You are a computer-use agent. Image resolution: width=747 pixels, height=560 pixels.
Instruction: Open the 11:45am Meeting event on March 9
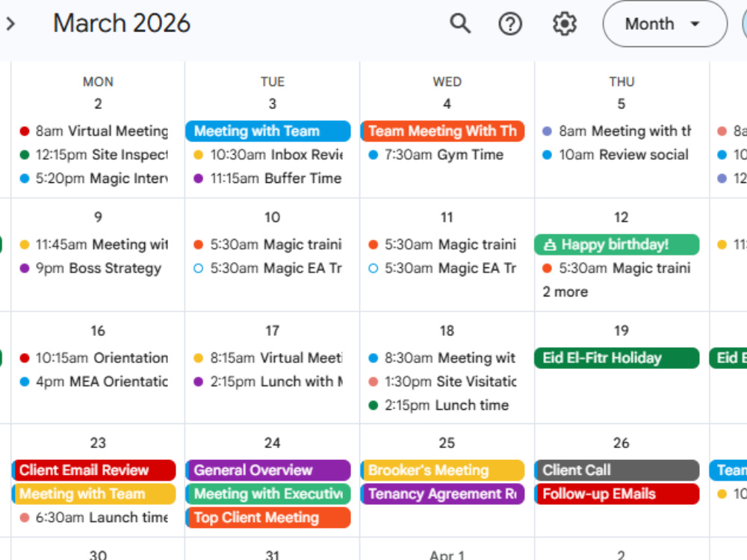pos(94,244)
